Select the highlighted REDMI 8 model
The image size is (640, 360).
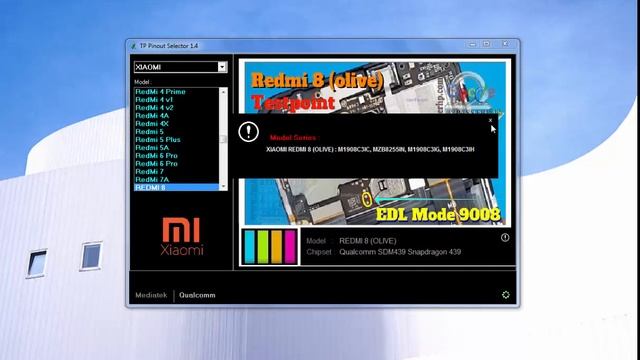[x=177, y=187]
